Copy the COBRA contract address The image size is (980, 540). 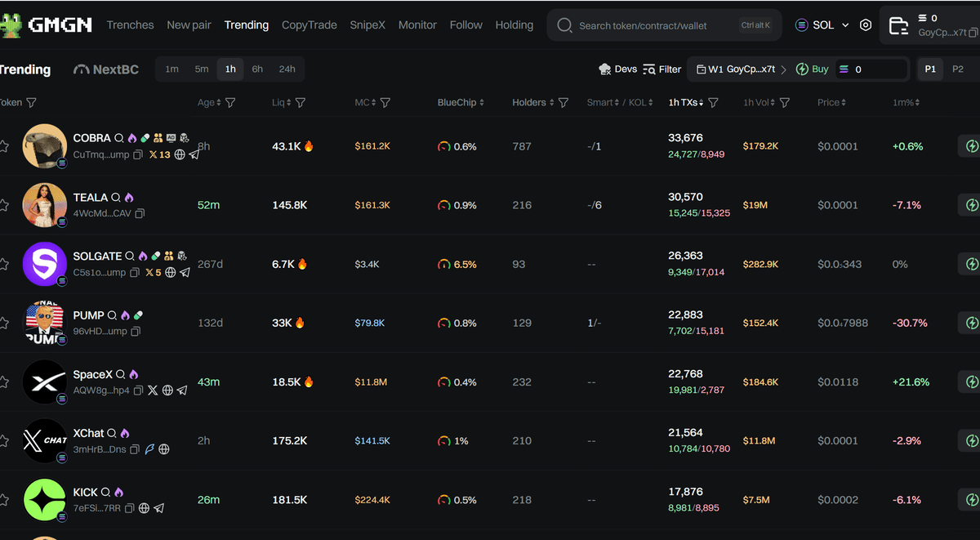(138, 154)
